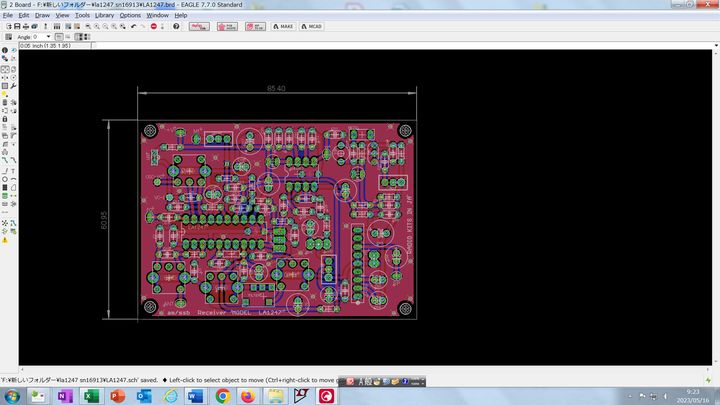Open Excel from the Windows taskbar
The image size is (720, 405).
[90, 396]
